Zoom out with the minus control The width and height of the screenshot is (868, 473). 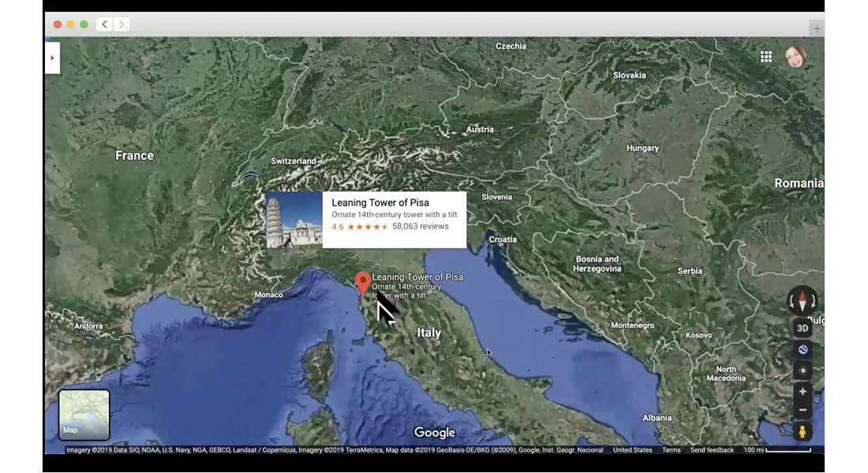pos(803,410)
